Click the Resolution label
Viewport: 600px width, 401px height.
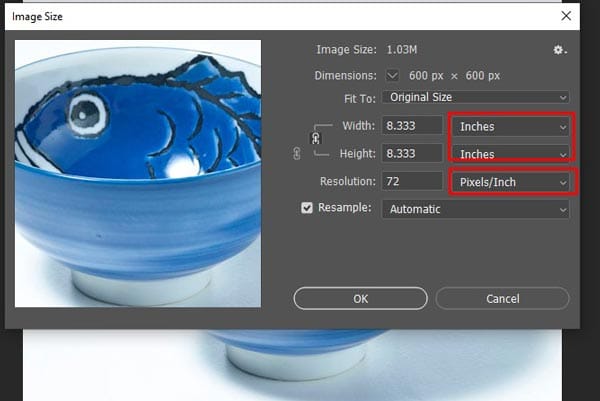pyautogui.click(x=348, y=181)
